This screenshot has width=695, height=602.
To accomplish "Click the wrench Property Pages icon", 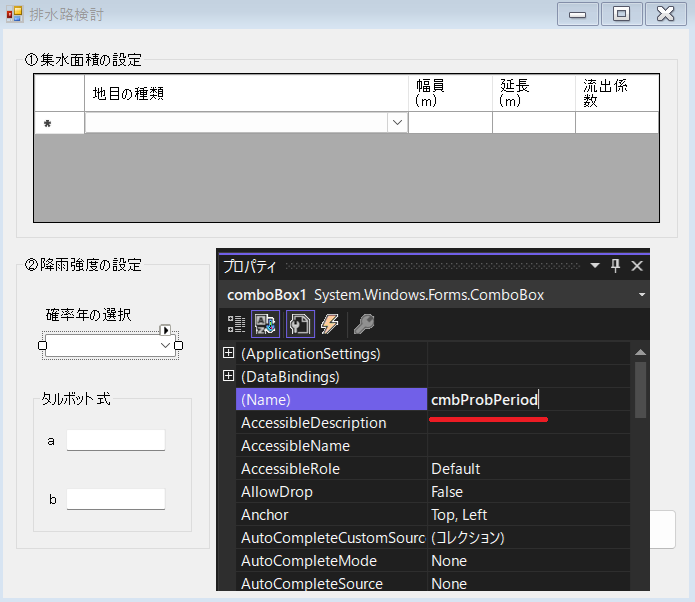I will pos(364,323).
